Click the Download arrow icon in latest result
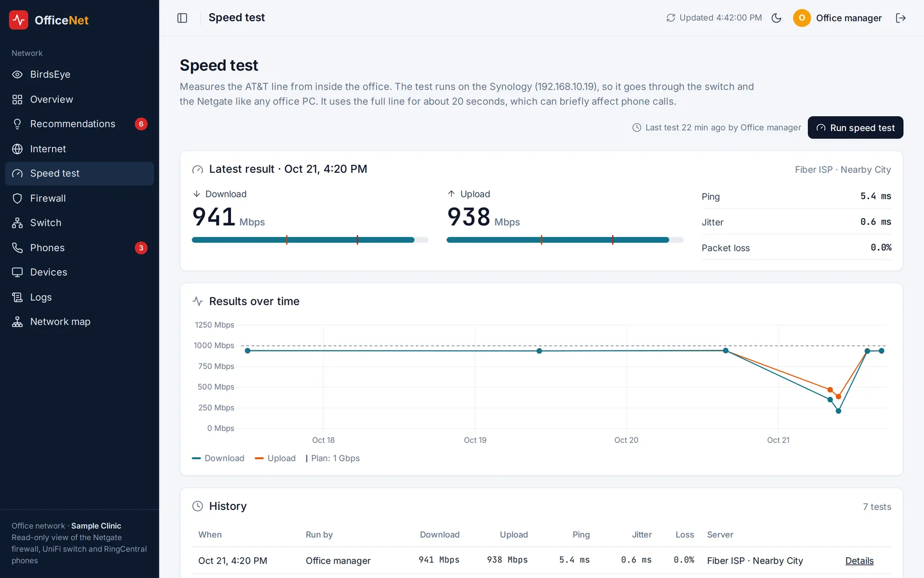The height and width of the screenshot is (578, 924). (x=196, y=194)
